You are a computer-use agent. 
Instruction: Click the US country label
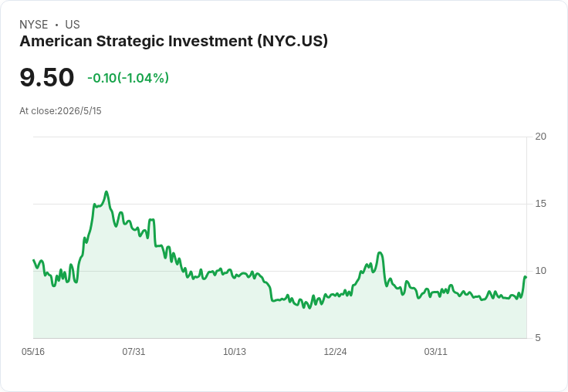click(73, 25)
